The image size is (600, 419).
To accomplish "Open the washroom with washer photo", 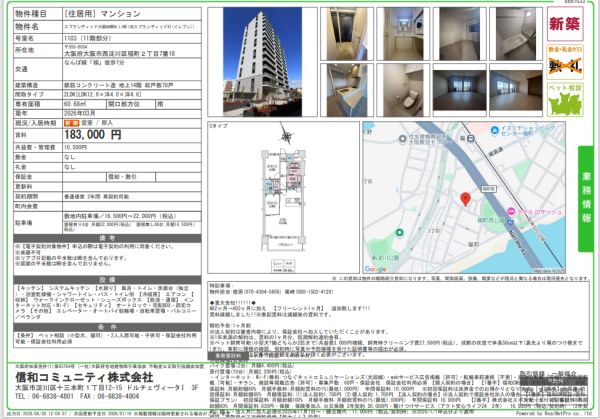I will point(403,34).
